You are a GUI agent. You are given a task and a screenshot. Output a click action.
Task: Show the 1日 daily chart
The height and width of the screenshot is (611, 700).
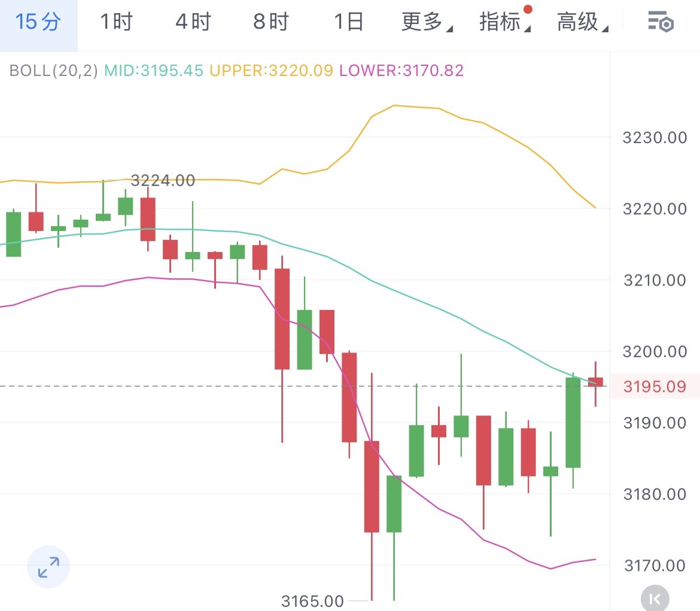pyautogui.click(x=348, y=23)
